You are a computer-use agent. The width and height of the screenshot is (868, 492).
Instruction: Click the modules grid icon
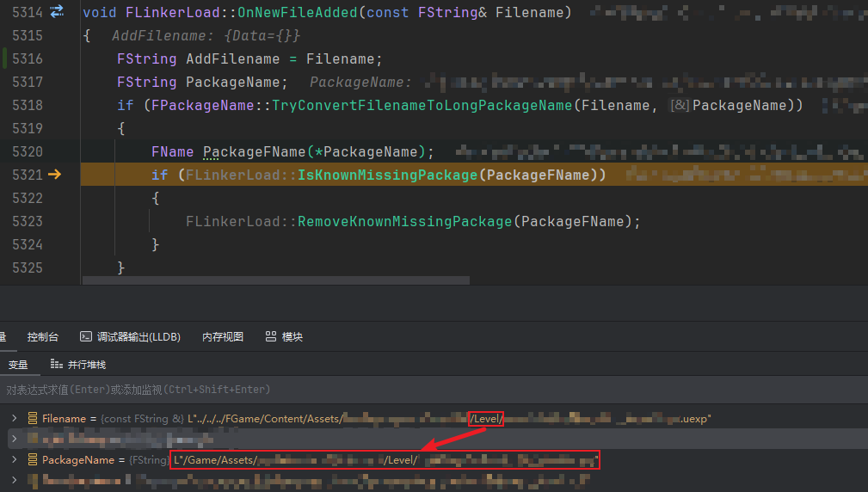coord(271,337)
